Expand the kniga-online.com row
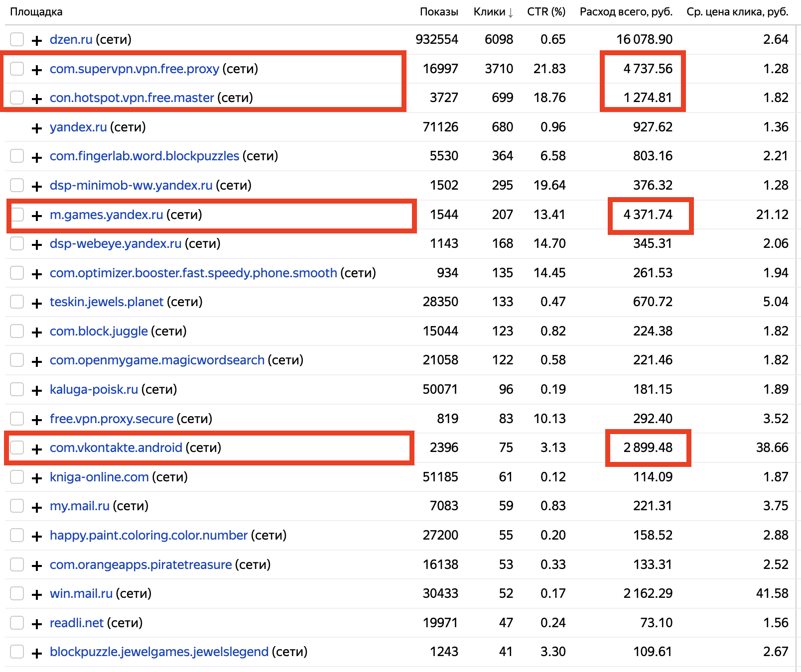This screenshot has width=801, height=672. point(36,478)
